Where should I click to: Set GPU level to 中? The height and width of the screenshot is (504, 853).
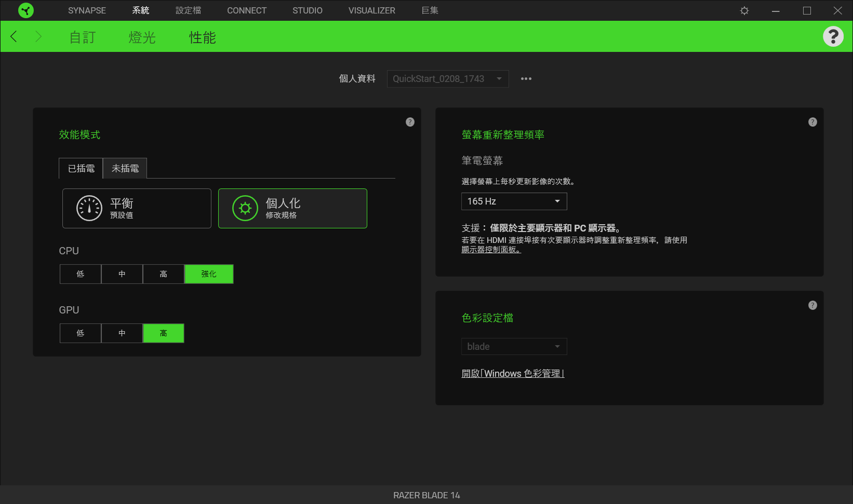tap(122, 333)
